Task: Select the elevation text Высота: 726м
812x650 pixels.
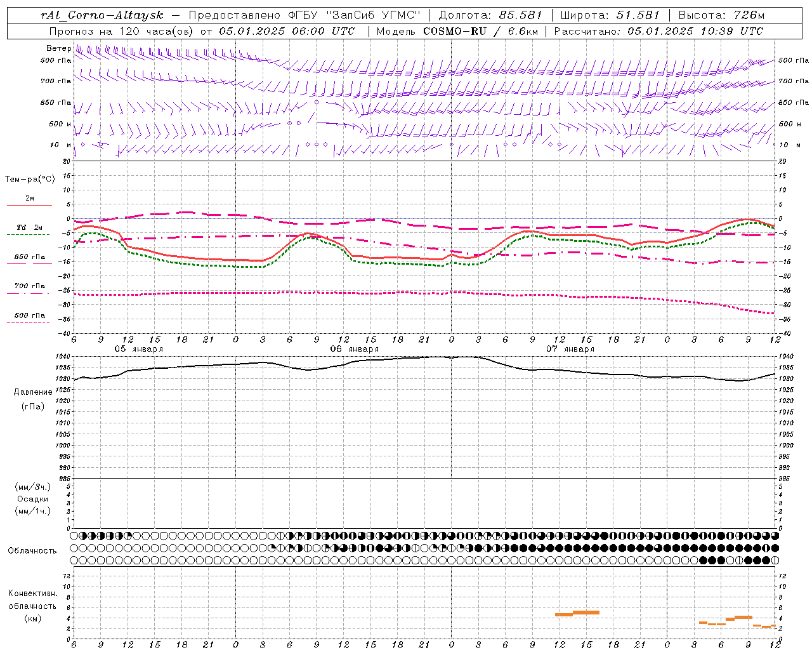Action: point(721,15)
